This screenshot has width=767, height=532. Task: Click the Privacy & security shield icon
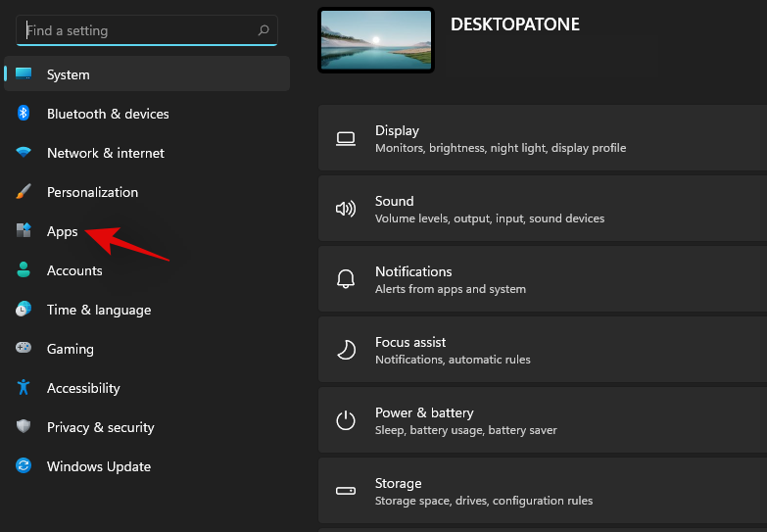click(x=24, y=427)
